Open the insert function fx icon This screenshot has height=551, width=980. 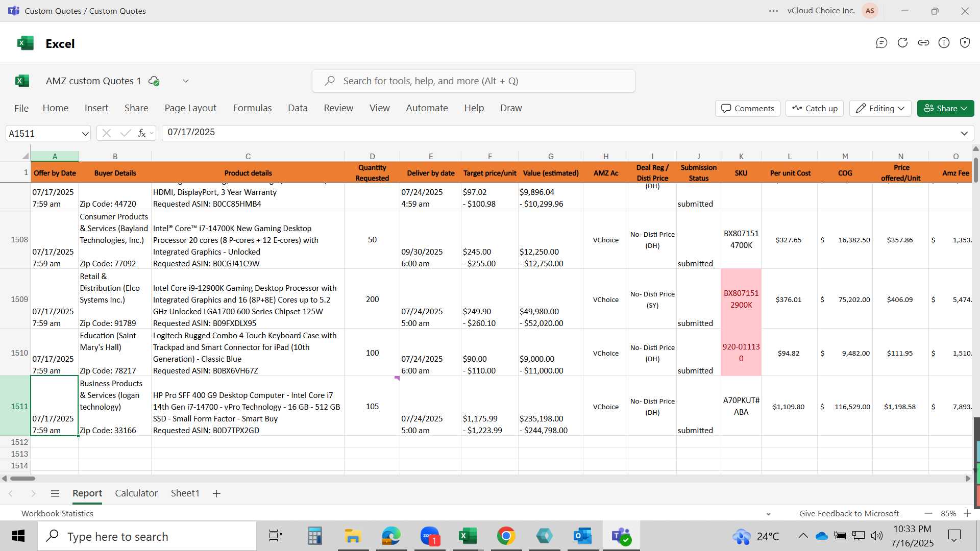tap(141, 133)
